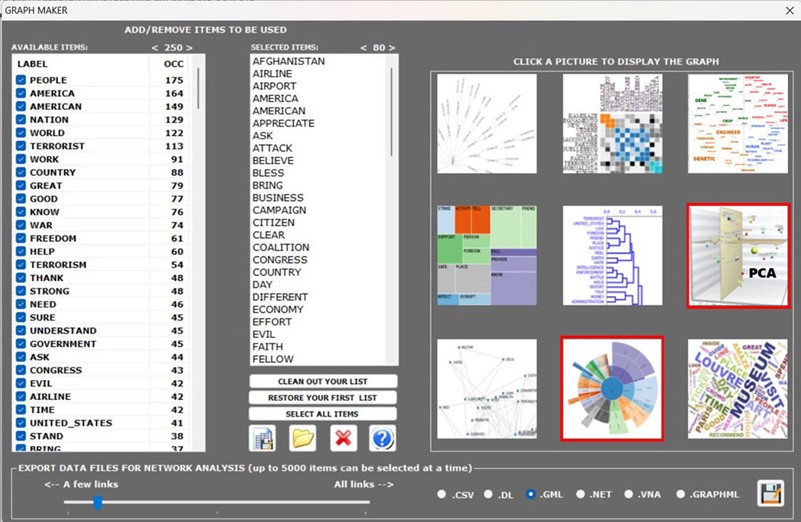Uncheck the PEOPLE item checkbox

[21, 80]
